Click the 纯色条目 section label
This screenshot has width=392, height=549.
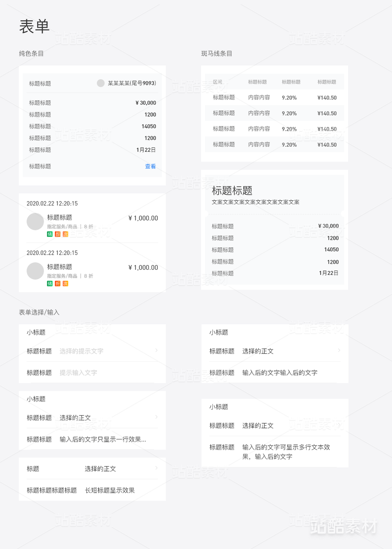pyautogui.click(x=31, y=54)
